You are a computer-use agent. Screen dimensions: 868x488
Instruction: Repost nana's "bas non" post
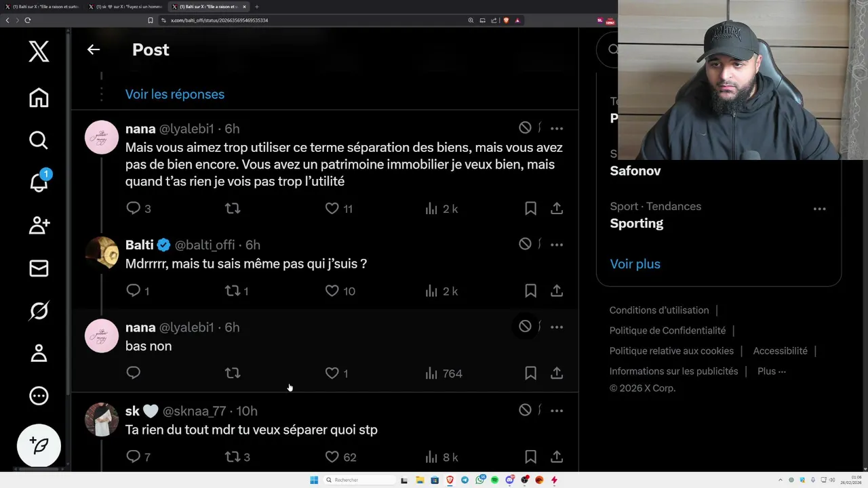coord(233,373)
